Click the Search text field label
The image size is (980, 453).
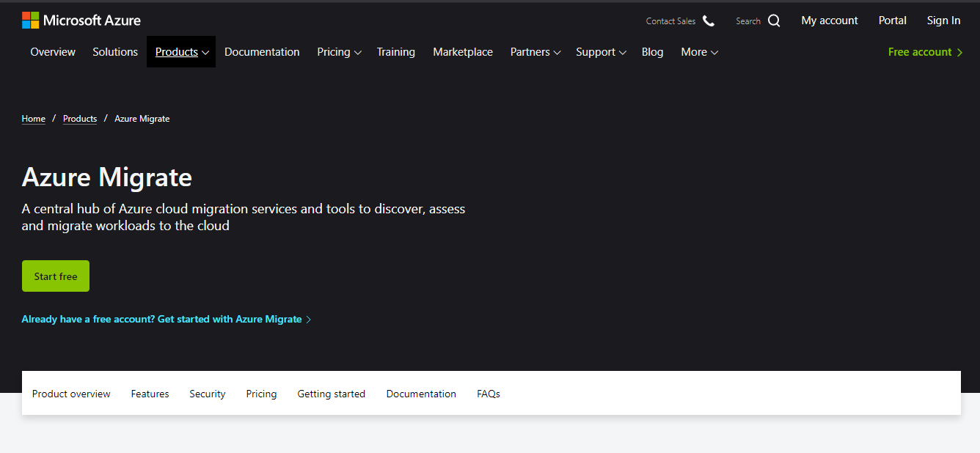pyautogui.click(x=748, y=21)
